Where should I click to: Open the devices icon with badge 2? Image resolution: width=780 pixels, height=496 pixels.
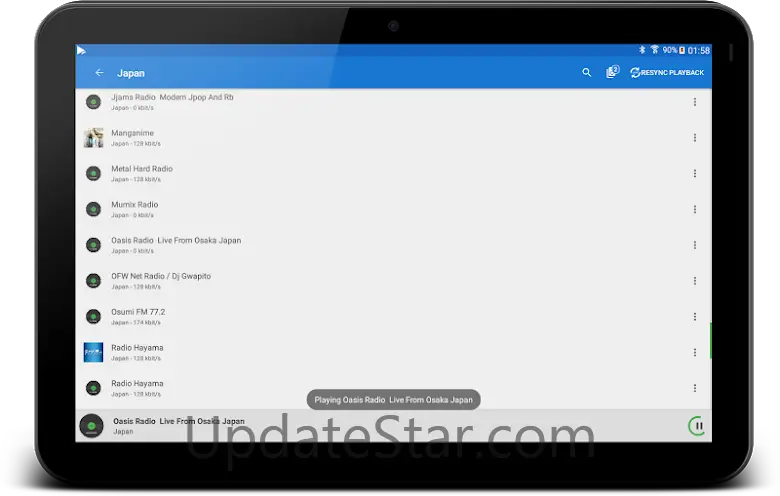[x=612, y=72]
